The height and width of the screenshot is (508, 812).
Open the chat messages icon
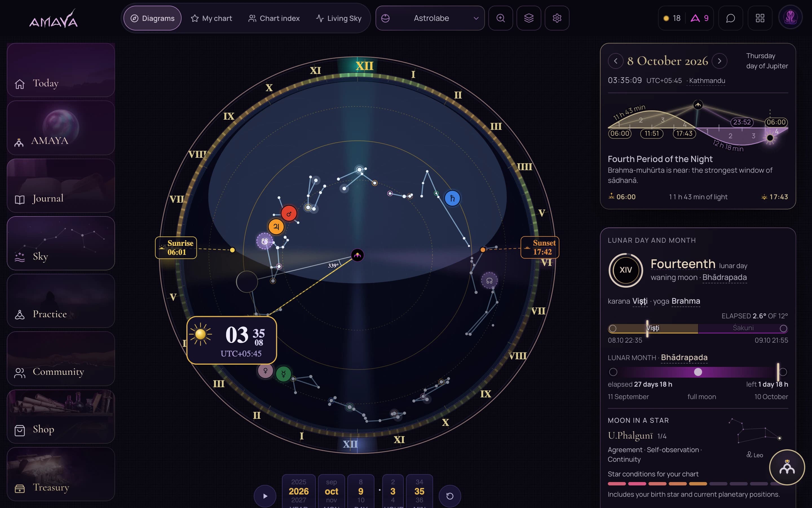(730, 18)
